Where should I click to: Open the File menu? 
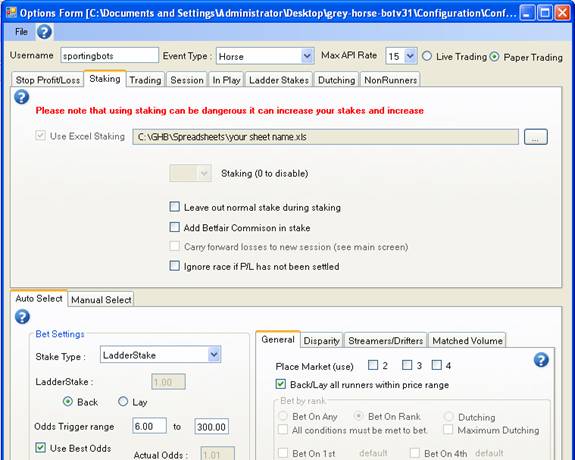click(x=21, y=32)
